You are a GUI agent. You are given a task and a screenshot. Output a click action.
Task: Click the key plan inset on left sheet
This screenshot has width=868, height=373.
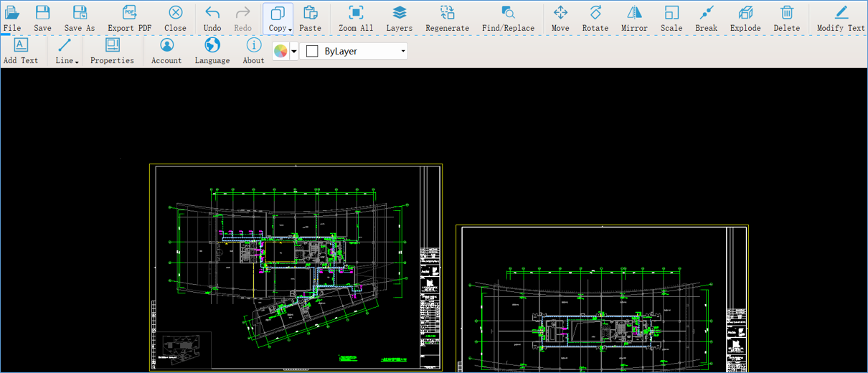pos(184,349)
